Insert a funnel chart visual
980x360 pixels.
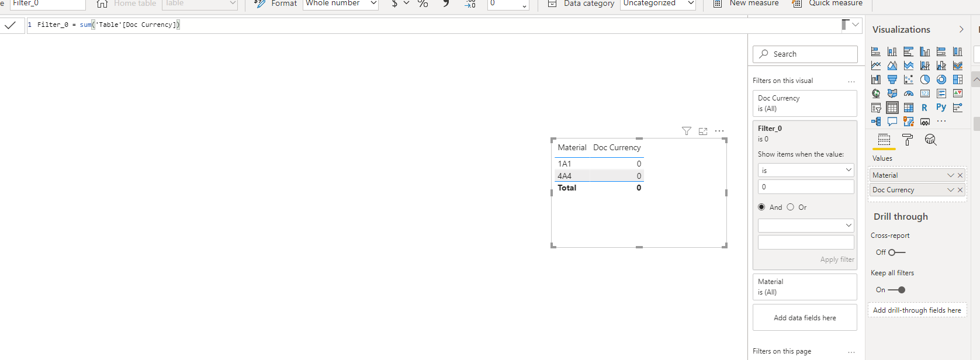tap(892, 79)
